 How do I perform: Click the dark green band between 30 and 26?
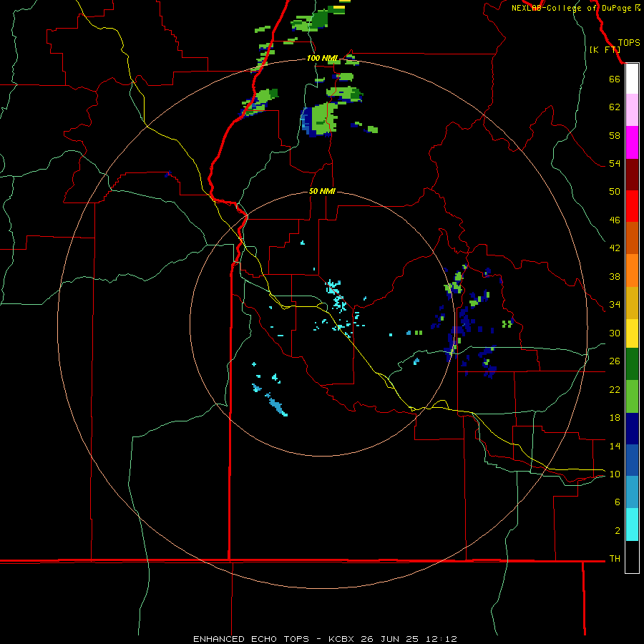[x=632, y=364]
